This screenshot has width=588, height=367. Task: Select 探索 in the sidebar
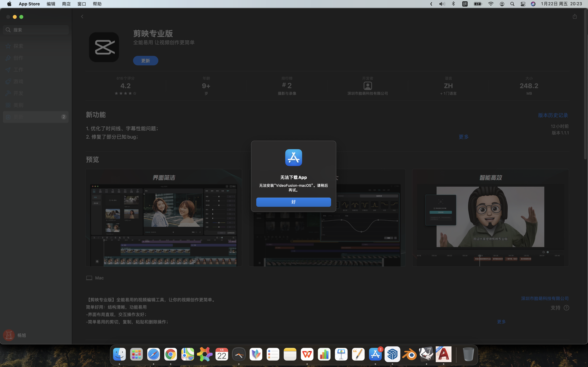pos(19,46)
